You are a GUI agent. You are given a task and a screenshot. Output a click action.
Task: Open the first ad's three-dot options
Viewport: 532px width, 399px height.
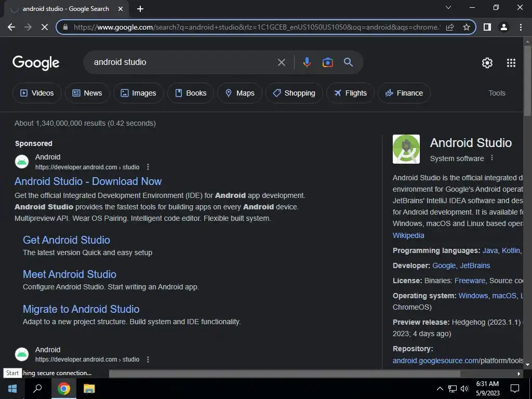pyautogui.click(x=148, y=167)
